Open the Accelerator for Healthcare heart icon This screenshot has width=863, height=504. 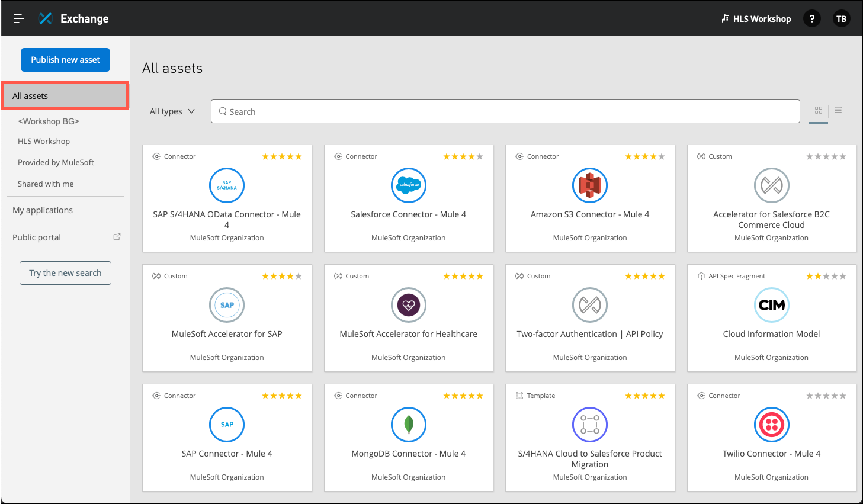(x=409, y=305)
